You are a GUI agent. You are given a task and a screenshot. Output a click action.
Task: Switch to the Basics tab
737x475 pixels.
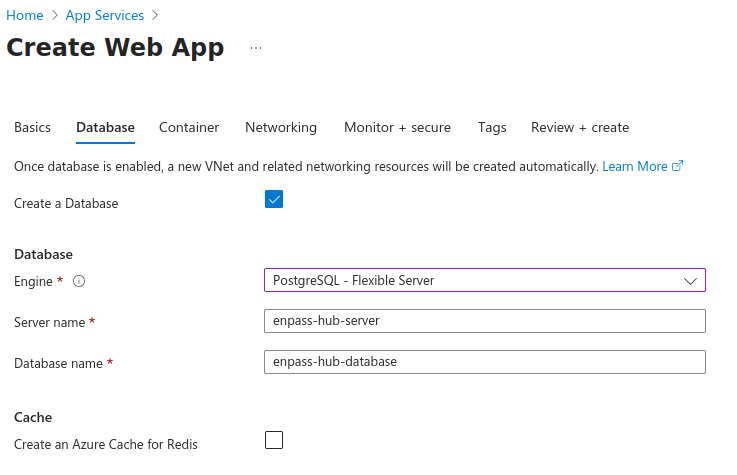coord(32,127)
